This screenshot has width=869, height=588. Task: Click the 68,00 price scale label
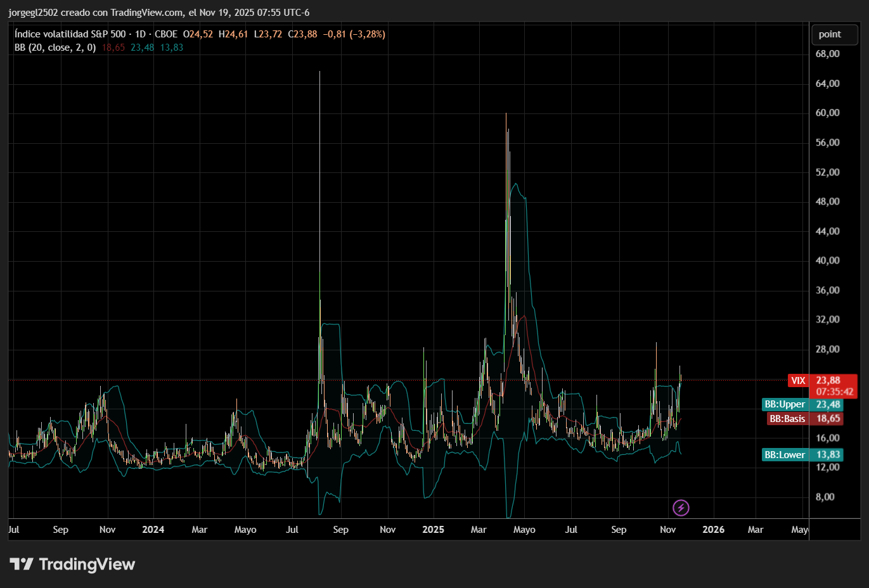point(827,54)
